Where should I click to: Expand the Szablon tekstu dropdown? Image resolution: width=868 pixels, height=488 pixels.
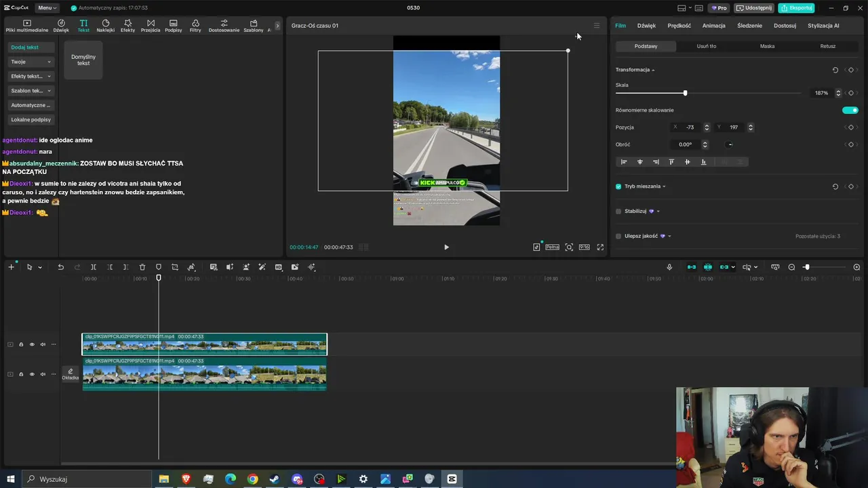pos(31,91)
